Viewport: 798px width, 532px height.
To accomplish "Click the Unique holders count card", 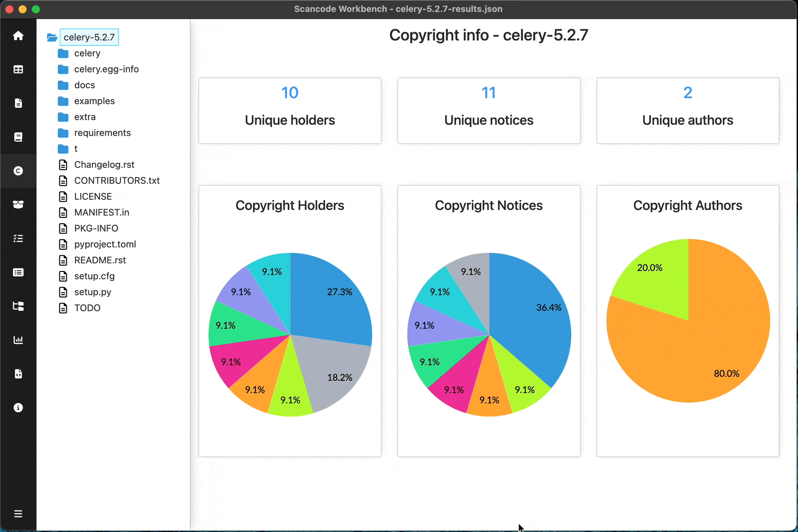I will pos(290,111).
